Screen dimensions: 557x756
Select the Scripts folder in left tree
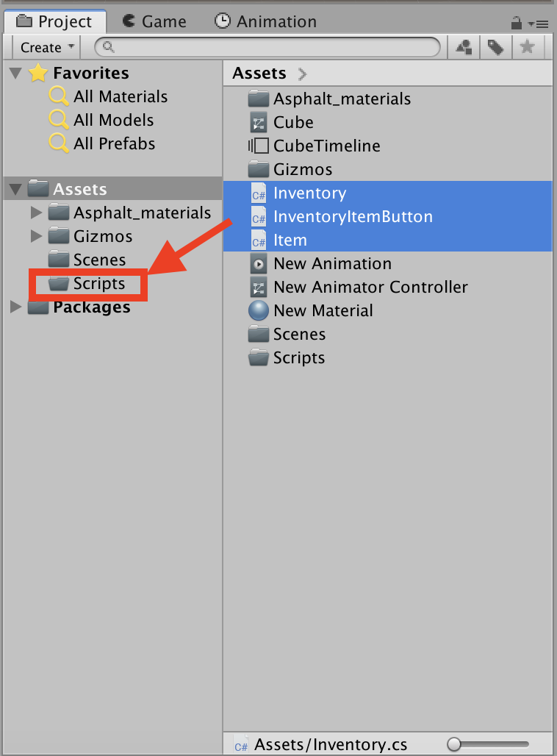(x=98, y=283)
